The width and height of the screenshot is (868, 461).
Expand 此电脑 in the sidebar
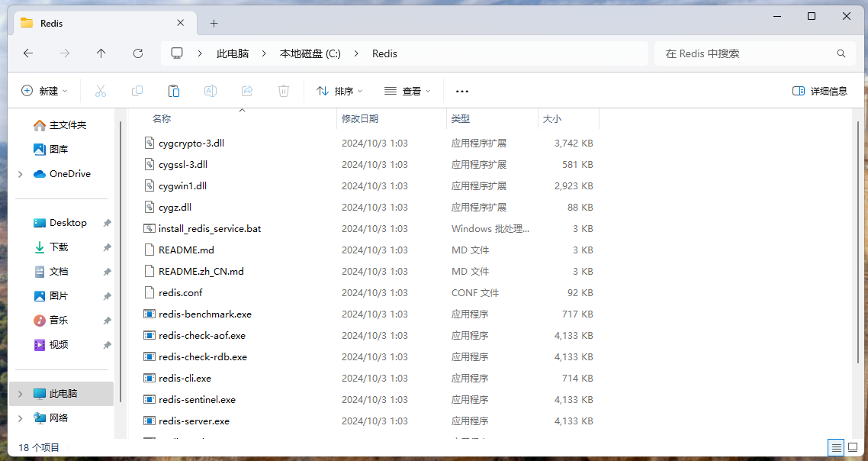tap(19, 393)
